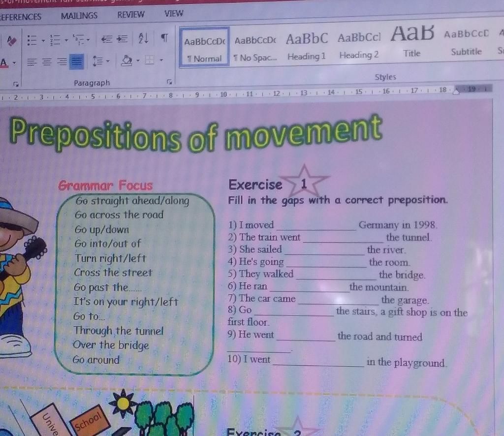Click the star shape beside Exercise 1
The width and height of the screenshot is (504, 436).
pos(305,181)
